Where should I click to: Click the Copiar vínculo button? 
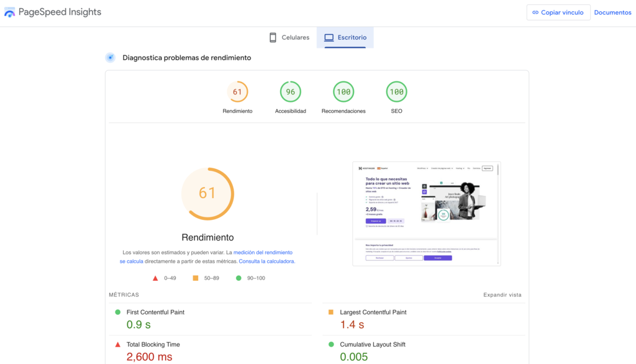click(x=558, y=12)
